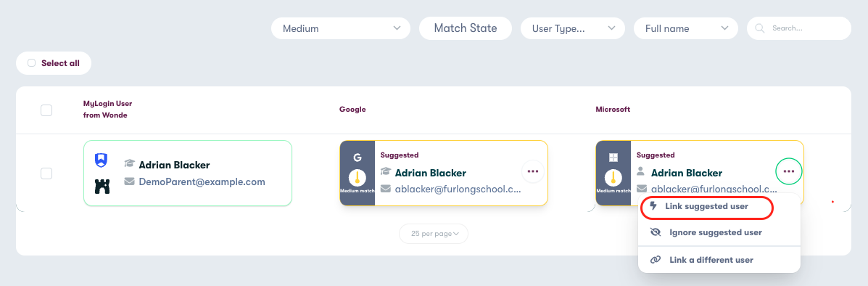Tick the Select all checkbox
Image resolution: width=868 pixels, height=286 pixels.
pyautogui.click(x=32, y=63)
